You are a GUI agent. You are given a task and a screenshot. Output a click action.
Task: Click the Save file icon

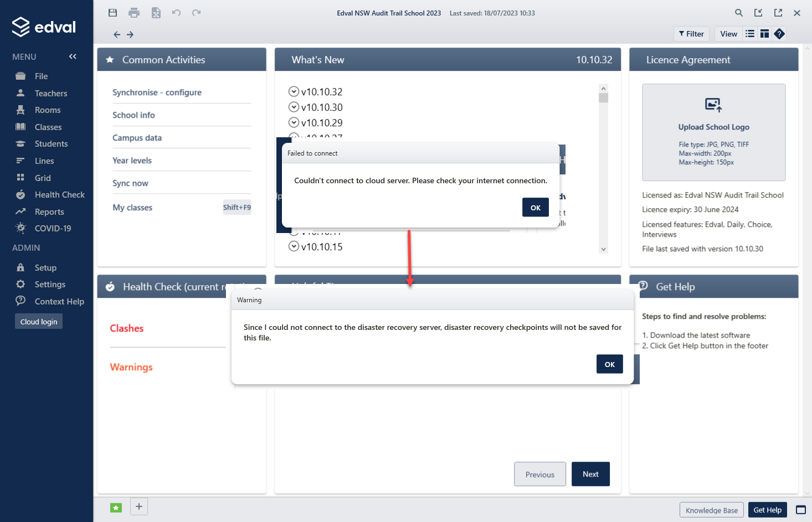[112, 13]
